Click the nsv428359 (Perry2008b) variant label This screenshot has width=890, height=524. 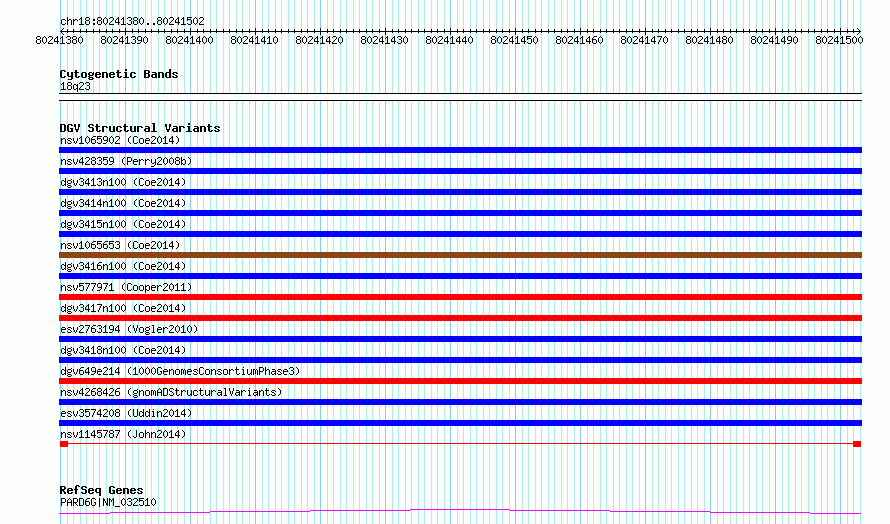tap(126, 161)
